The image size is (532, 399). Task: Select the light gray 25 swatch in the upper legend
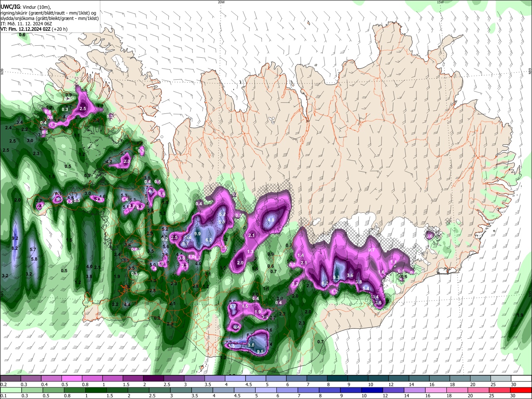[501, 379]
